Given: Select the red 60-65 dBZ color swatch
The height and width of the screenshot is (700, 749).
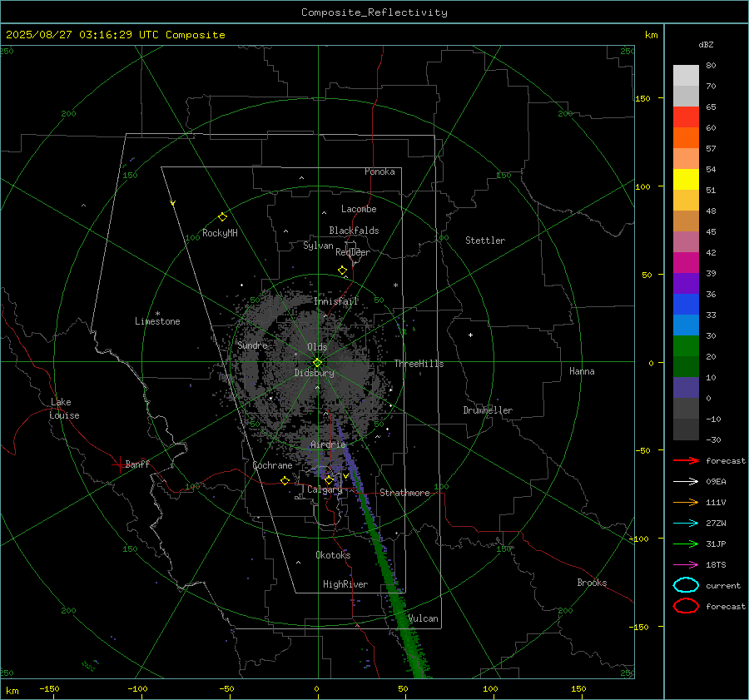Looking at the screenshot, I should 686,117.
